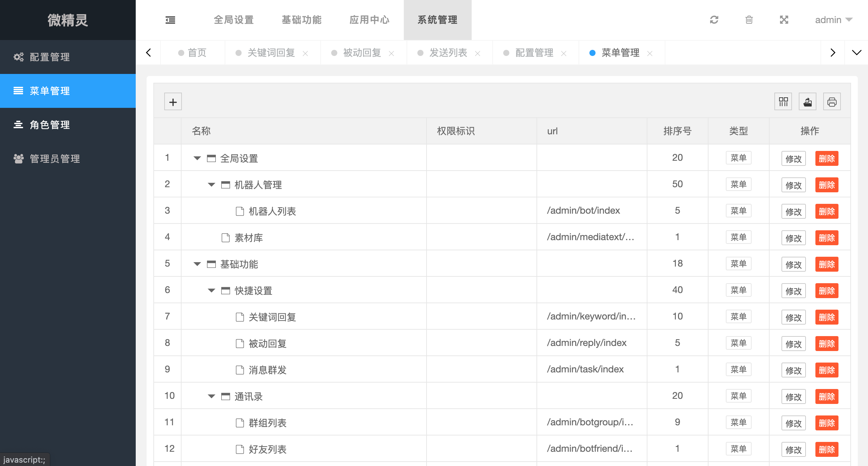Click the trash clear-cache icon
Viewport: 868px width, 466px height.
click(x=749, y=20)
